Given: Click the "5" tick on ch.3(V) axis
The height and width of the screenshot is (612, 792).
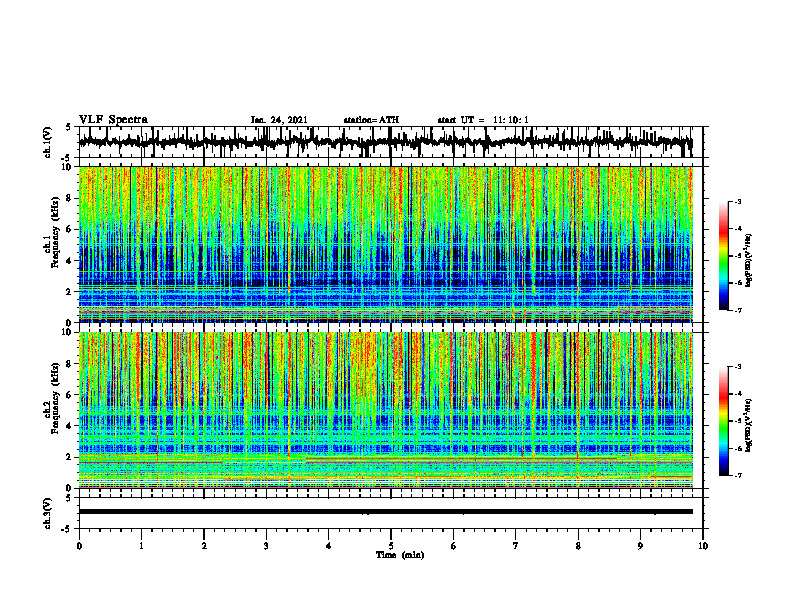Looking at the screenshot, I should [x=69, y=498].
